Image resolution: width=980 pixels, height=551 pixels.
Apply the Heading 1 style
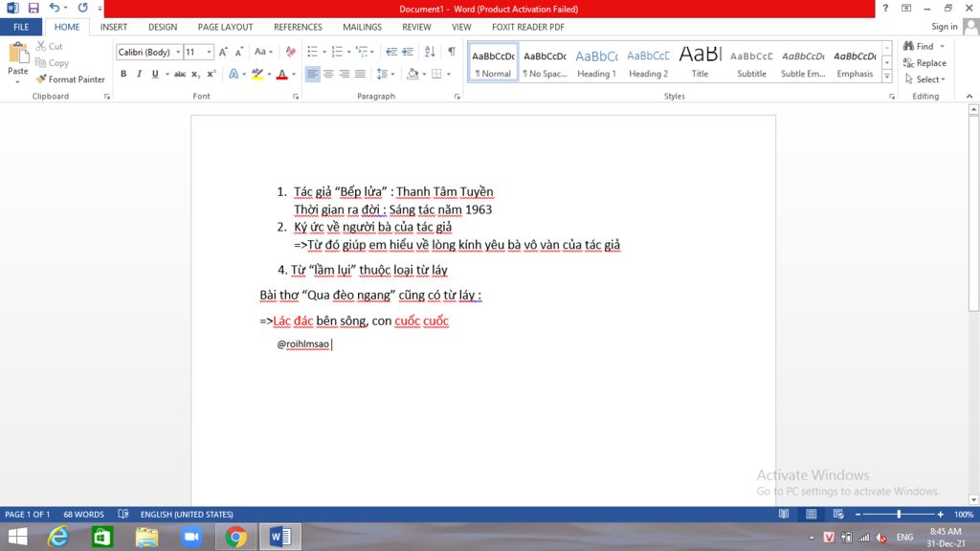(596, 62)
